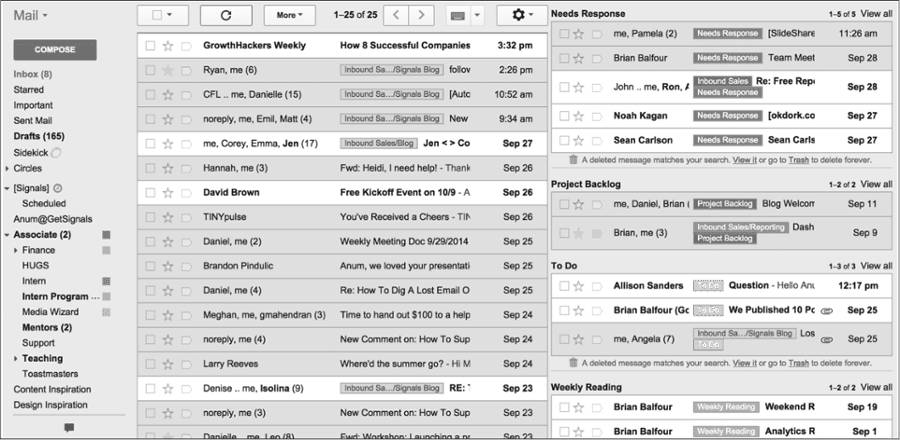Viewport: 900px width, 440px height.
Task: Expand the Circles label
Action: click(7, 169)
